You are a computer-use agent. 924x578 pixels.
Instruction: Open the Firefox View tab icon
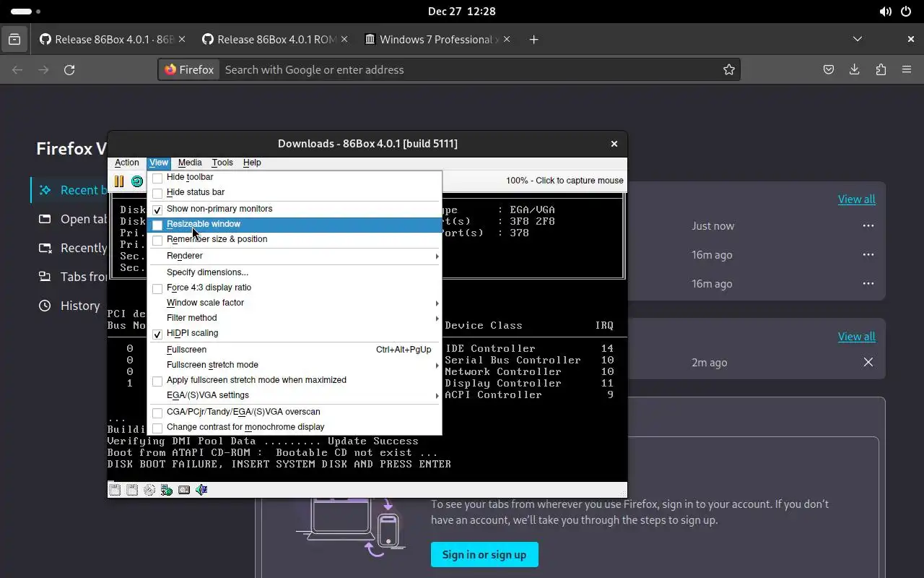(14, 40)
